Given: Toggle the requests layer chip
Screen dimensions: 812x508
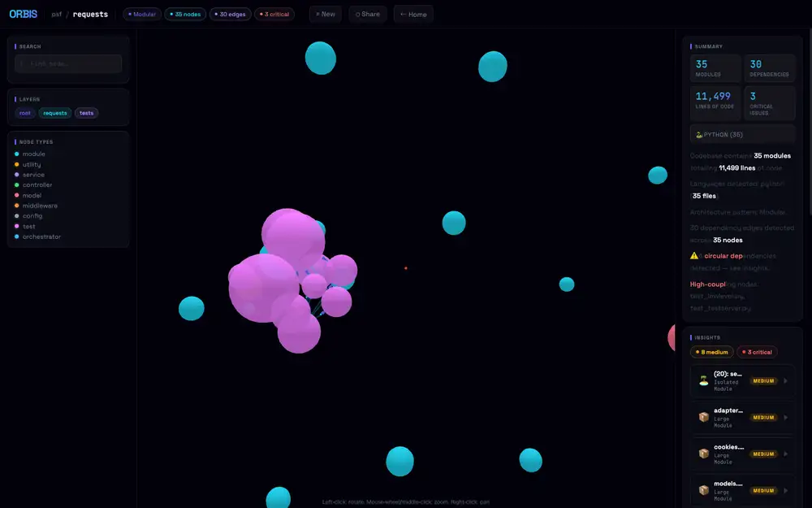Looking at the screenshot, I should point(55,113).
